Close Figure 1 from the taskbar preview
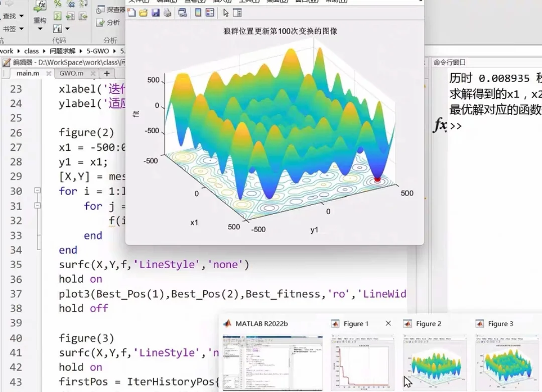This screenshot has width=542, height=392. click(x=388, y=323)
